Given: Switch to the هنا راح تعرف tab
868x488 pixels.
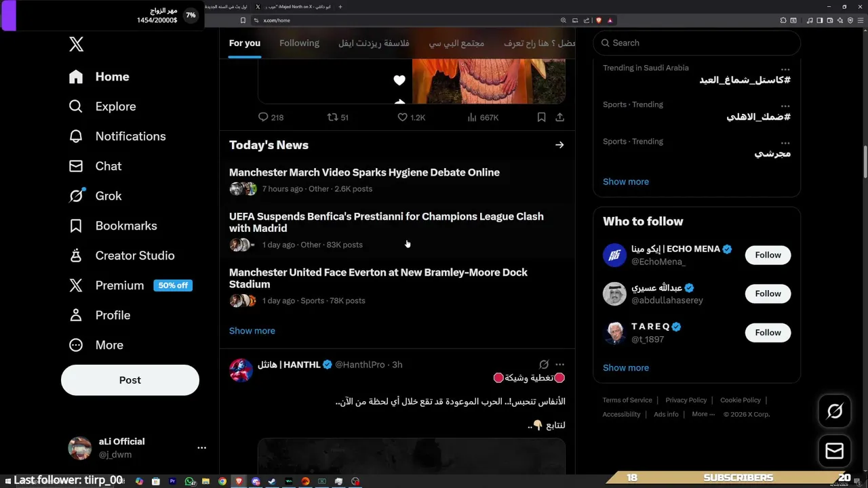Looking at the screenshot, I should point(540,43).
